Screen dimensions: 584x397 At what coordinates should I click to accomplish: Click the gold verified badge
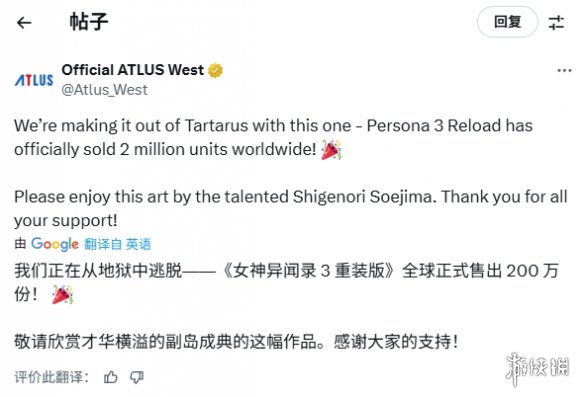point(215,70)
